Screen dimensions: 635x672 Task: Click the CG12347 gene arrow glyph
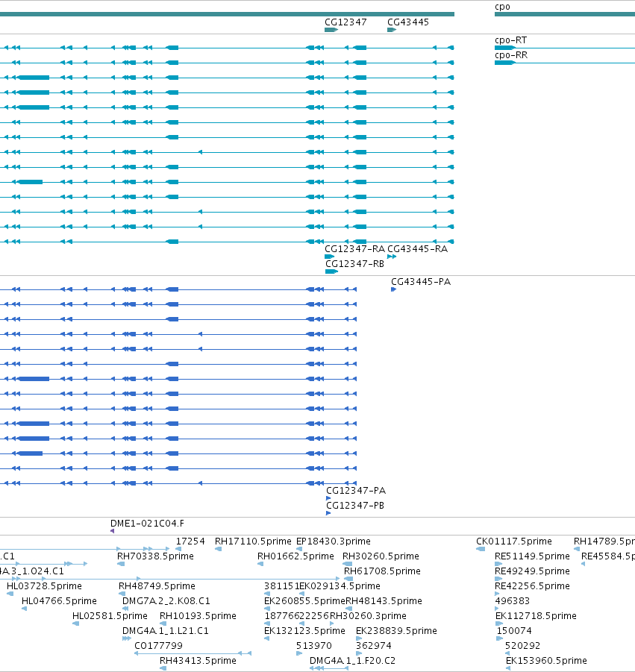click(x=331, y=30)
